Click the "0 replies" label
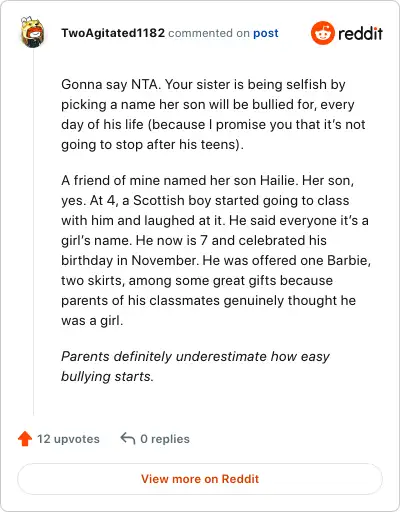Viewport: 400px width, 512px height. pos(165,439)
